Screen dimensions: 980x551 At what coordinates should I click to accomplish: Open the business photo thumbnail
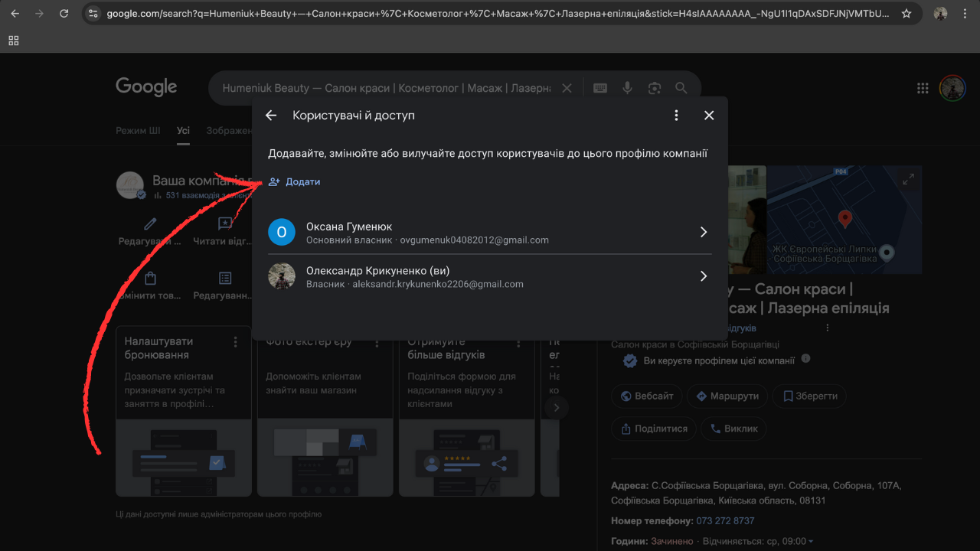746,220
